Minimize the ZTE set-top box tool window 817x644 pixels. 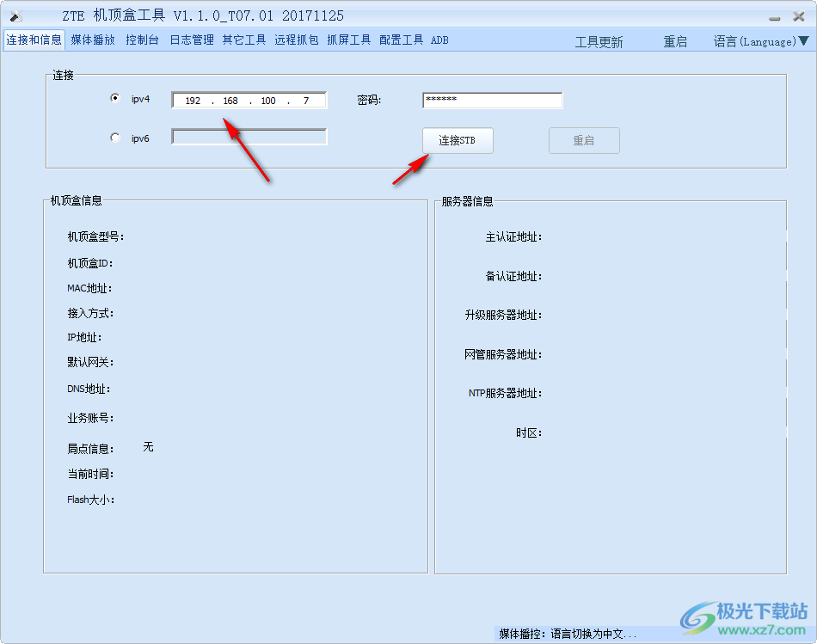(775, 18)
